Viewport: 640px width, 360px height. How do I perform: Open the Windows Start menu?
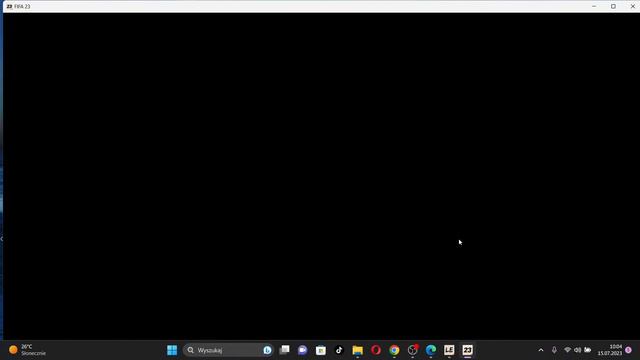[x=172, y=350]
